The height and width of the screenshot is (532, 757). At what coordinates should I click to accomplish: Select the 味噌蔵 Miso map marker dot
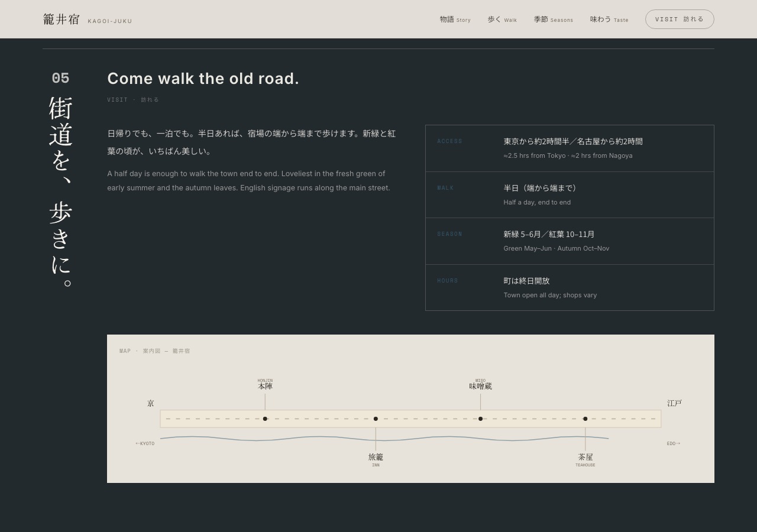tap(480, 419)
